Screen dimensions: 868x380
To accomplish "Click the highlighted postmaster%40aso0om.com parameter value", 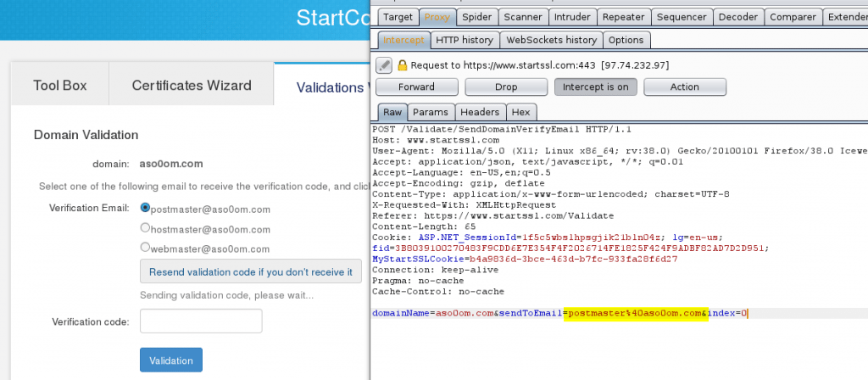I will 636,314.
